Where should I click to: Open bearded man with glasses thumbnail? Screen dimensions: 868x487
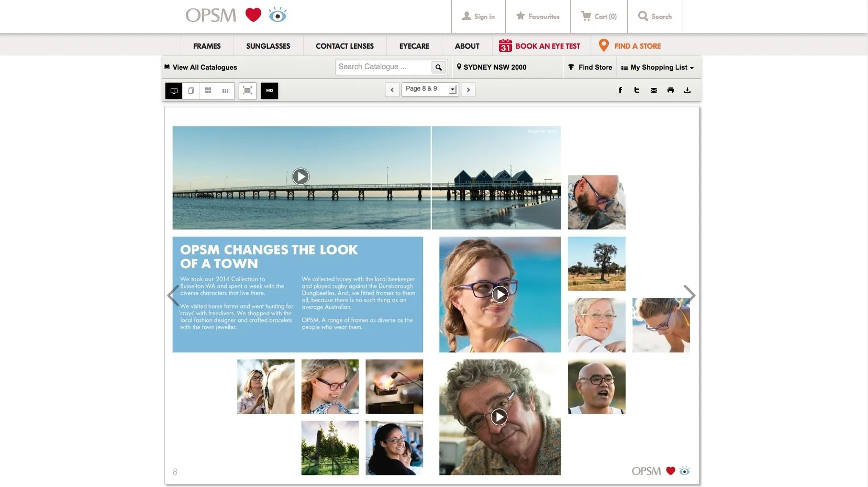pos(597,202)
